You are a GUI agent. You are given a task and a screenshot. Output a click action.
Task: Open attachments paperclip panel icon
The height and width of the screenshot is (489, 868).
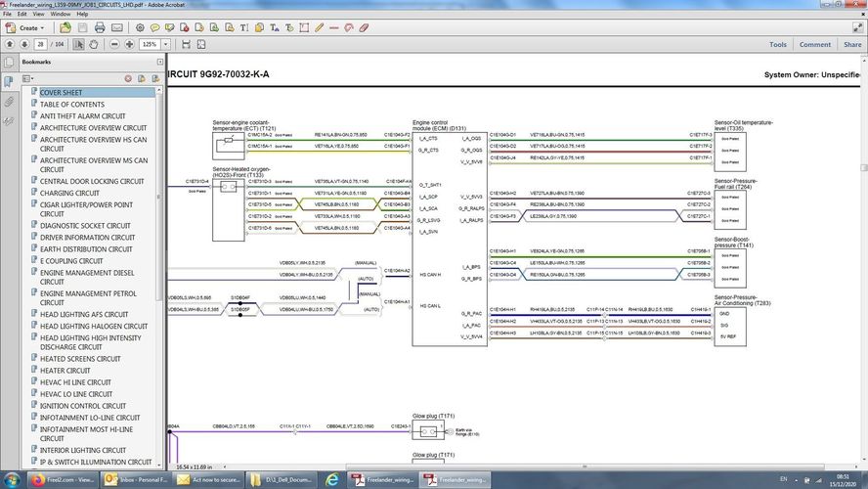8,102
